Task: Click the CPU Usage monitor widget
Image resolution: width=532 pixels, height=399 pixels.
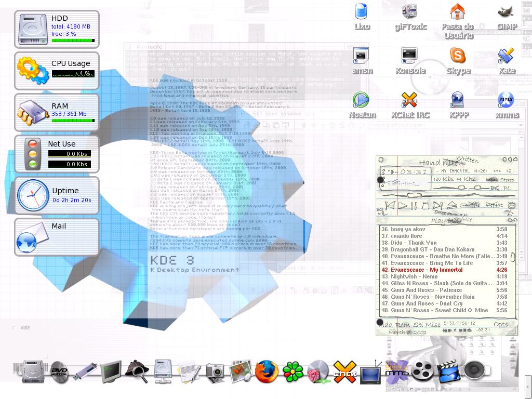Action: [57, 71]
